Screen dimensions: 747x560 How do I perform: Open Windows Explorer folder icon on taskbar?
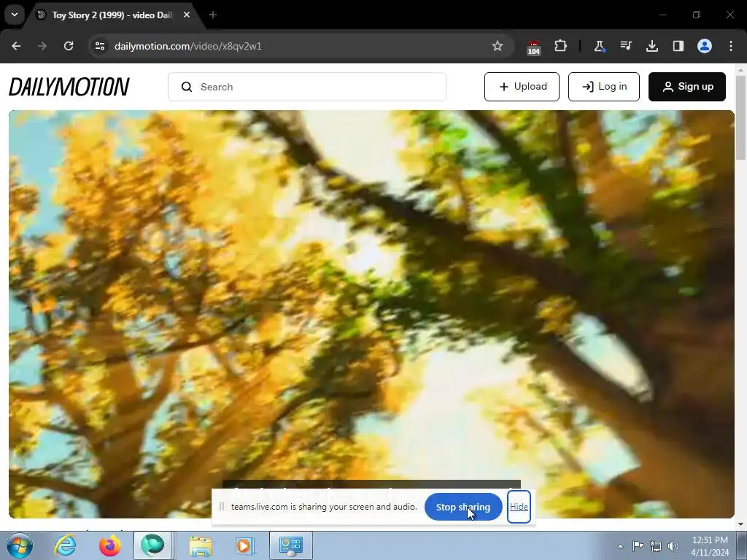pyautogui.click(x=201, y=546)
